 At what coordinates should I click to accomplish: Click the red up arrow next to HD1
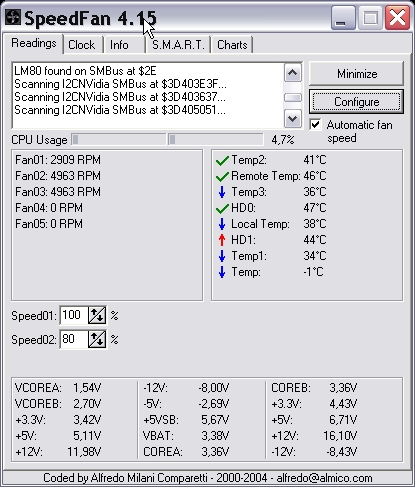point(222,240)
